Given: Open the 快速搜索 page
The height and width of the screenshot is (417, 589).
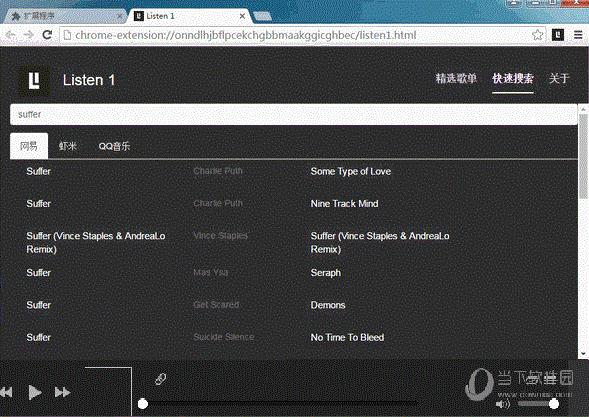Looking at the screenshot, I should 513,79.
